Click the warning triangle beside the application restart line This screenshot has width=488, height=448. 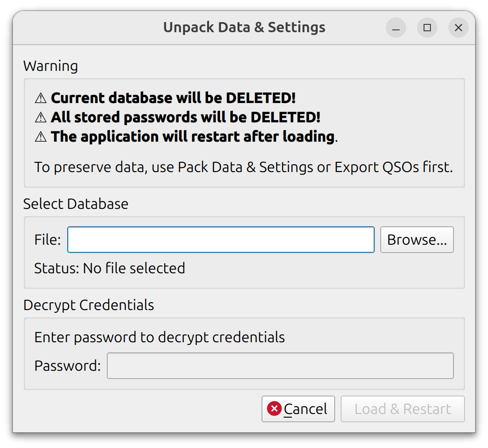[41, 137]
